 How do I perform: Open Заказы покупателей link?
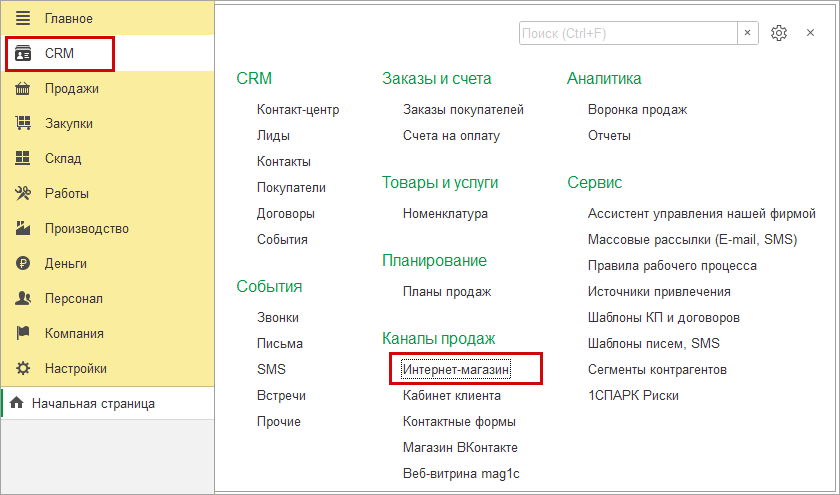463,110
